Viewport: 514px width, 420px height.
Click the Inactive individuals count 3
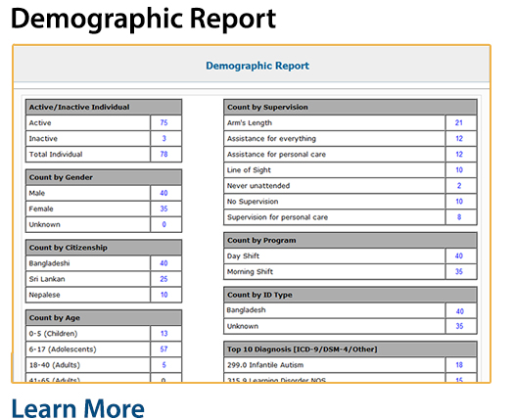click(164, 138)
